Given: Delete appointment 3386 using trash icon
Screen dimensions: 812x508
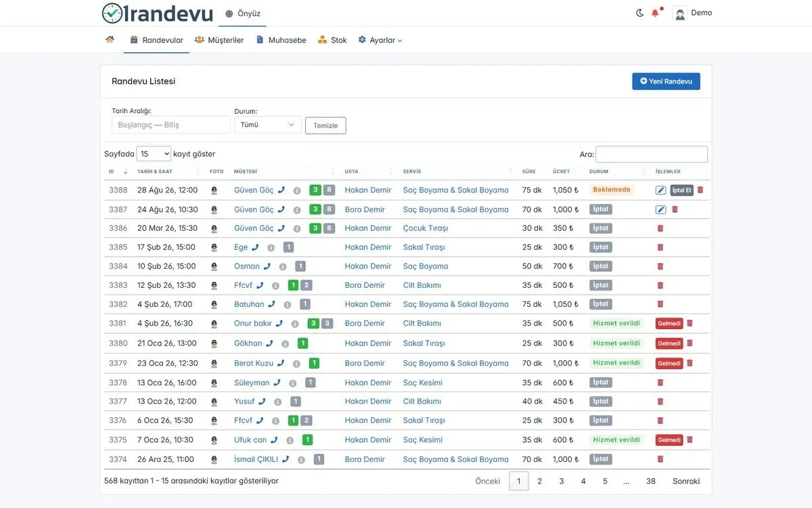Looking at the screenshot, I should coord(660,228).
